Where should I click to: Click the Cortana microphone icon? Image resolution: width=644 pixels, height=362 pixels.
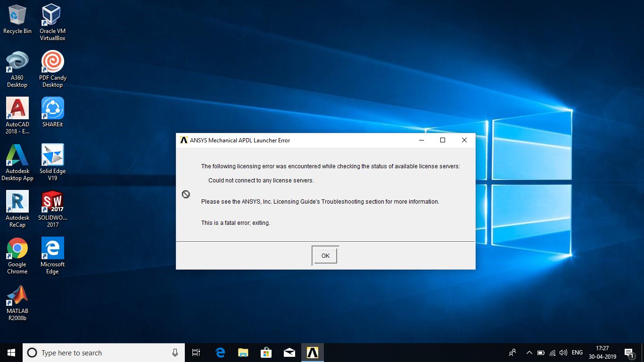175,353
